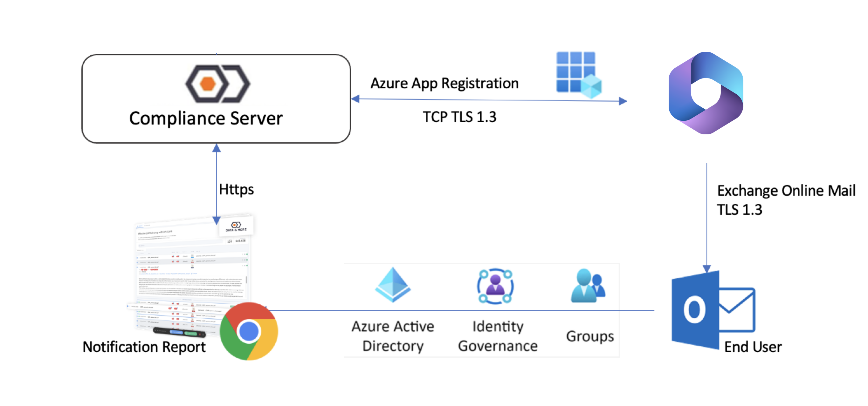
Task: Click the Identity Governance icon
Action: 495,286
